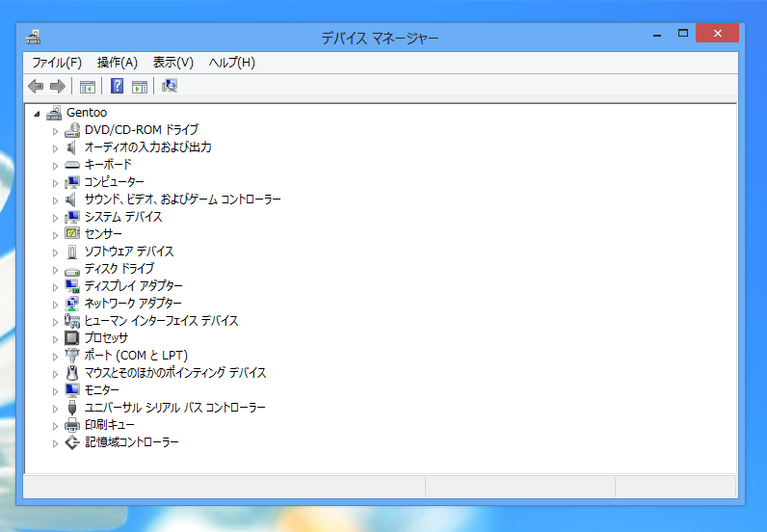
Task: Click the ネットワーク アダプター icon
Action: point(72,304)
